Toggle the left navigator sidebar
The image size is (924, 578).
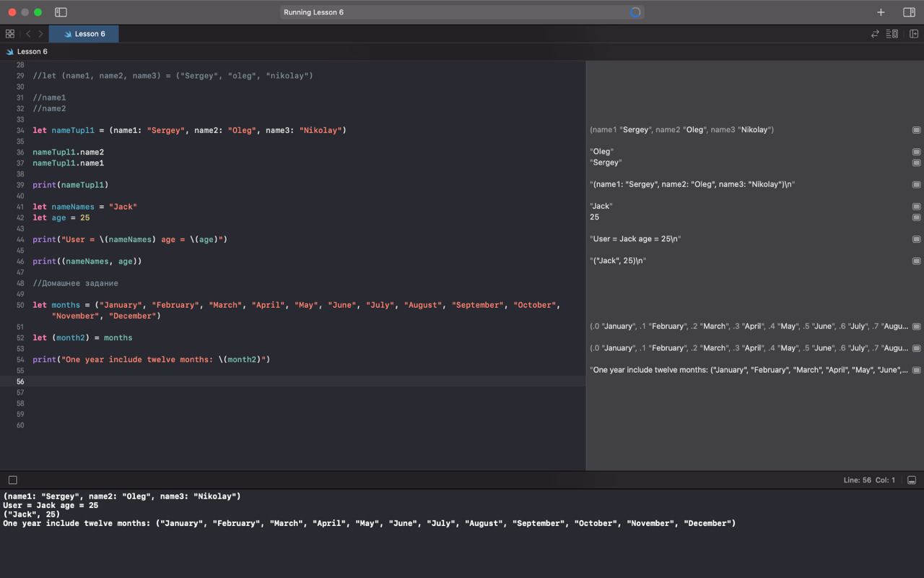pos(61,12)
